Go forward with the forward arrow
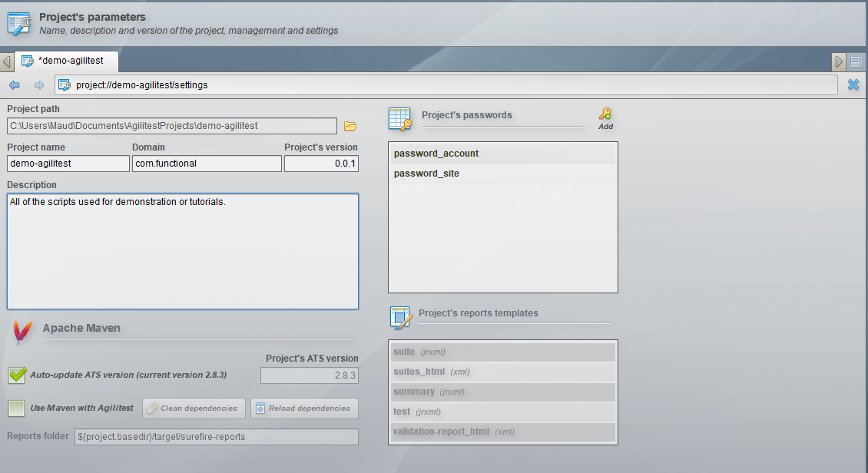Screen dimensions: 868x473 click(38, 84)
